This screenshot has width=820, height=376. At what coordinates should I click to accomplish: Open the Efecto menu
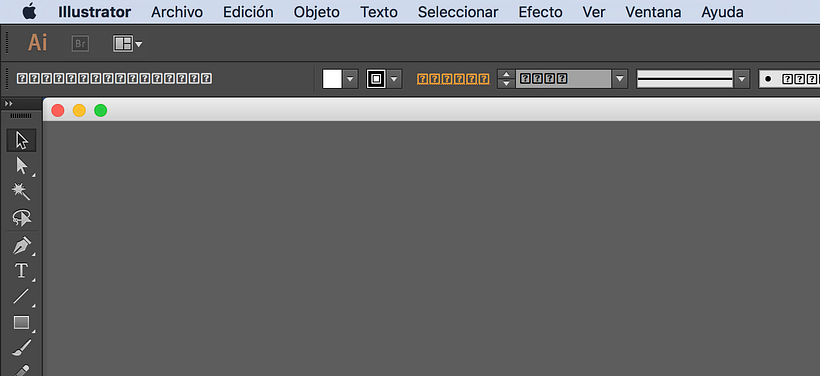[540, 12]
